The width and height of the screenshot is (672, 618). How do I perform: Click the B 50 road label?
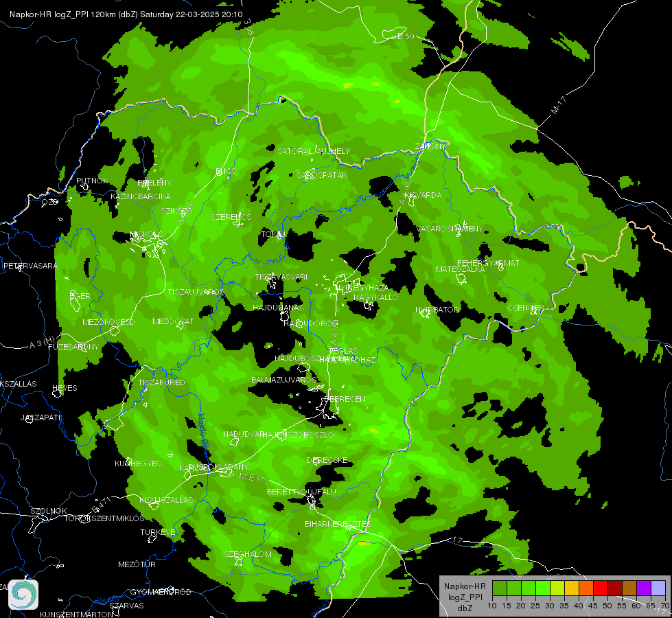tap(406, 36)
